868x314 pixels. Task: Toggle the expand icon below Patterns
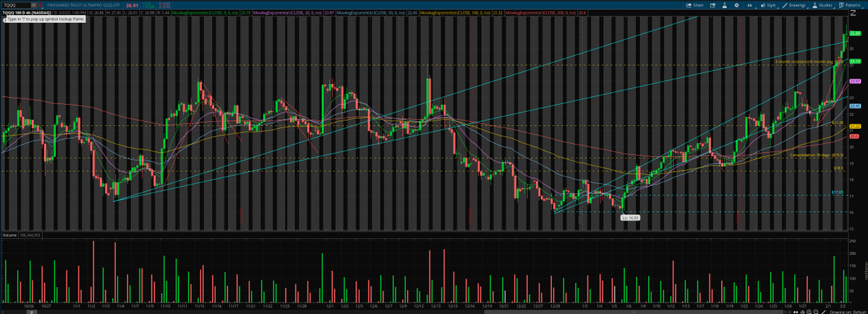[x=853, y=13]
